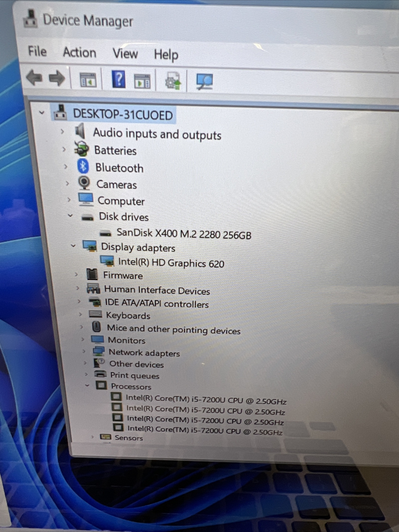Expand the Keyboards category
The image size is (399, 532).
[x=80, y=314]
